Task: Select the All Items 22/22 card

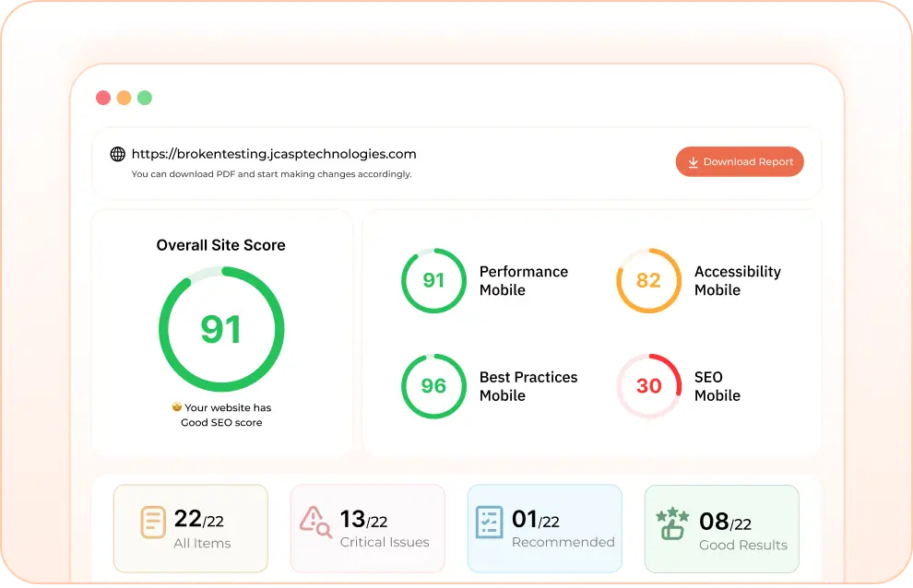Action: [x=191, y=529]
